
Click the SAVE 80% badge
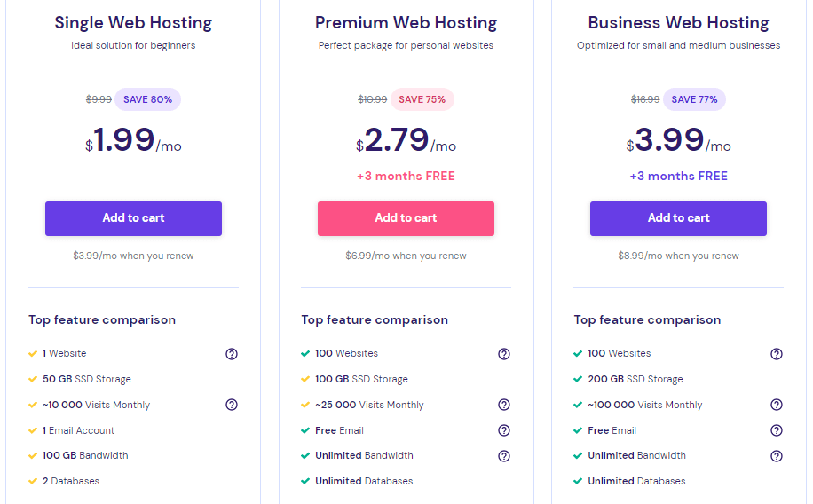(x=147, y=99)
